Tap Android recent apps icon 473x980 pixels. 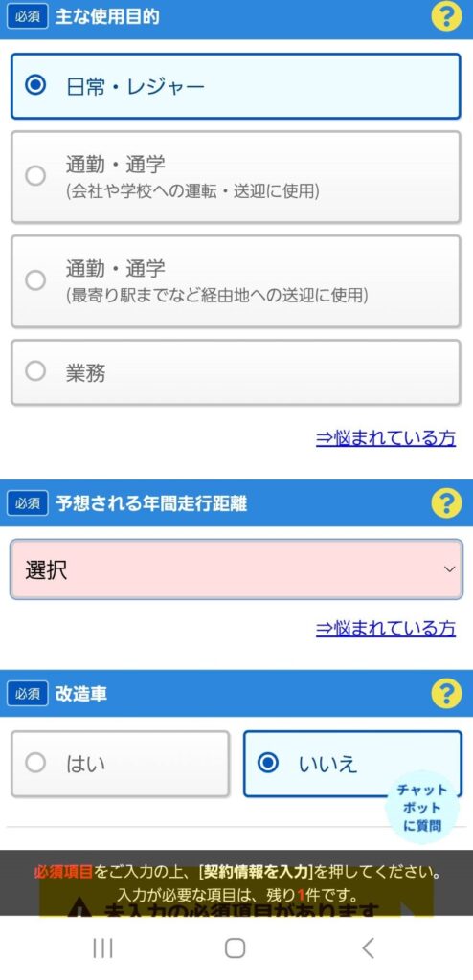point(102,948)
